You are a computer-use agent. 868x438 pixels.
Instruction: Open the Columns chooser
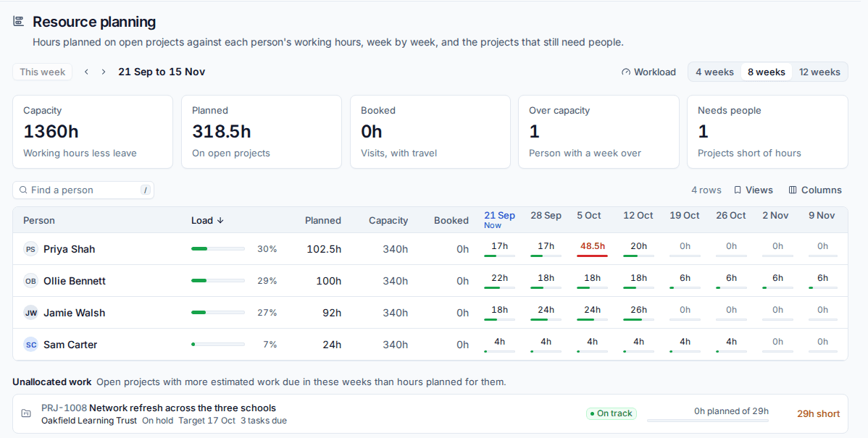click(x=815, y=190)
